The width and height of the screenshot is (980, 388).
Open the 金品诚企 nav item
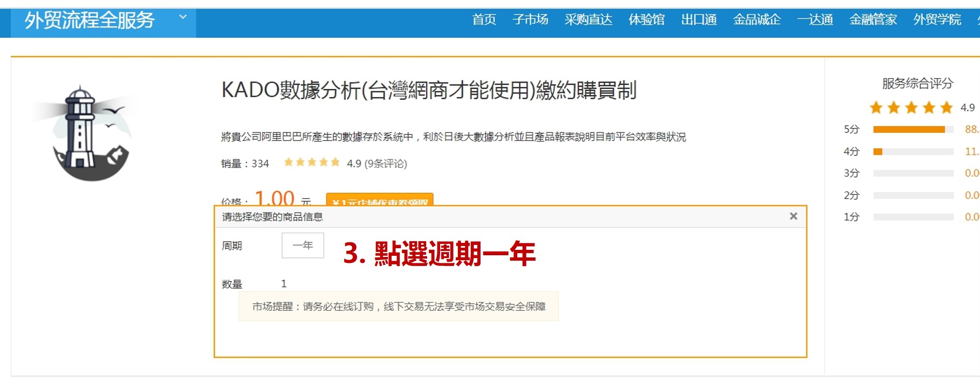757,20
